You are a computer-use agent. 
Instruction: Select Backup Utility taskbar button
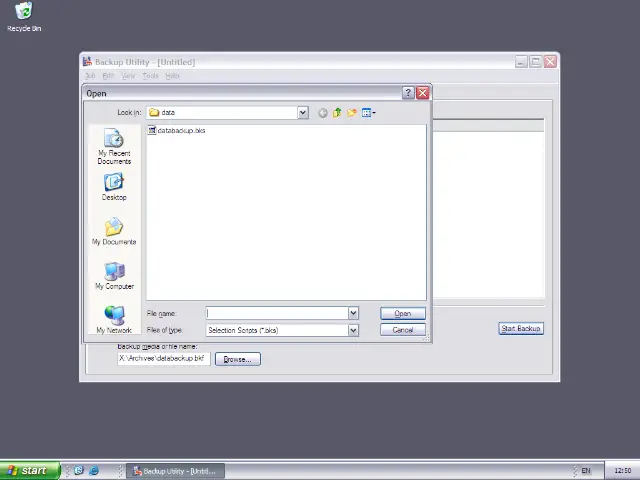click(x=175, y=470)
